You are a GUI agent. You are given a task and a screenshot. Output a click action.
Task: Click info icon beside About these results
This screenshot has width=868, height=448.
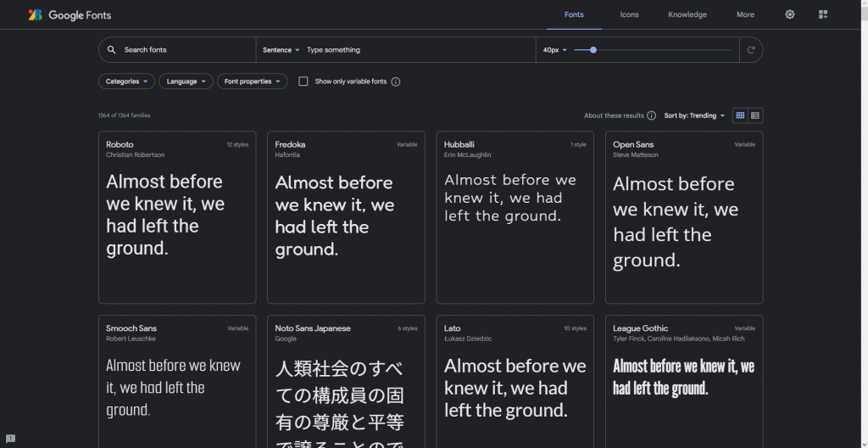click(x=652, y=116)
